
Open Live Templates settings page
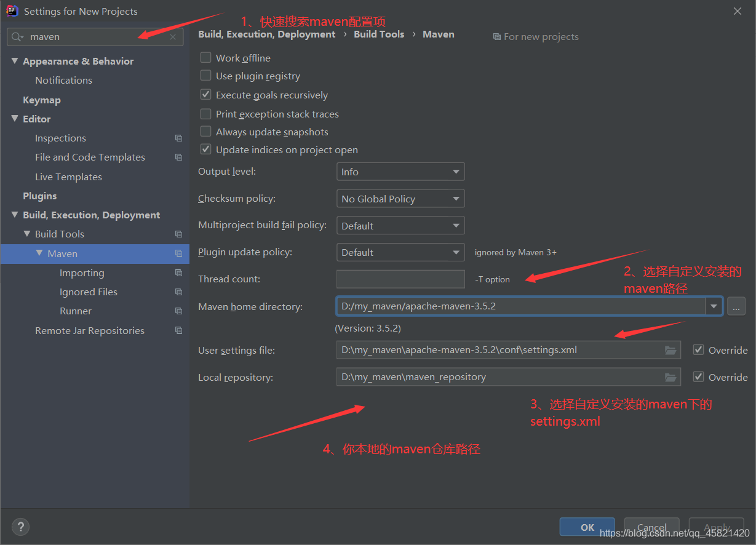click(x=68, y=177)
